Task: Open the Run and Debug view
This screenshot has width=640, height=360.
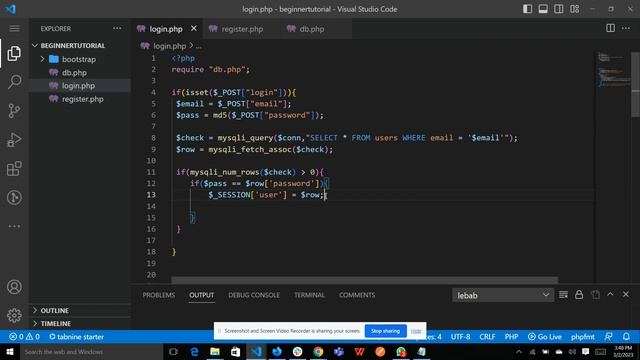Action: click(x=14, y=140)
